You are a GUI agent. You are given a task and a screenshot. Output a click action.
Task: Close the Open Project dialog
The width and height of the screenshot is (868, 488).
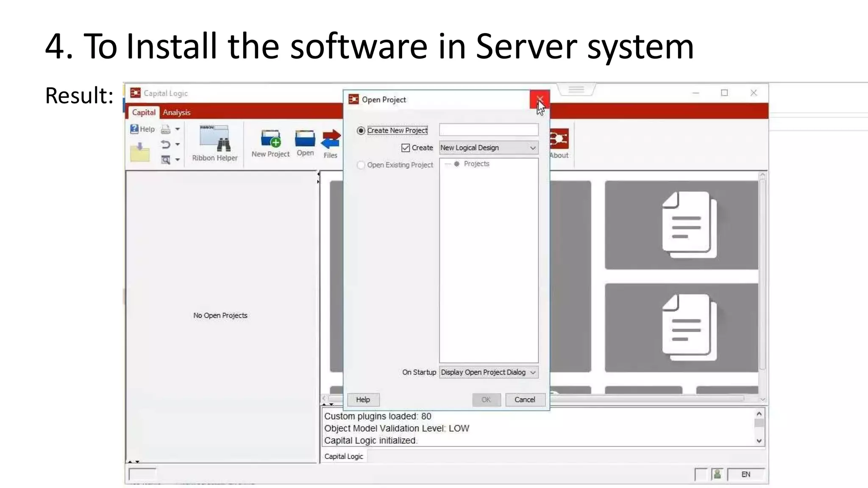click(x=539, y=100)
